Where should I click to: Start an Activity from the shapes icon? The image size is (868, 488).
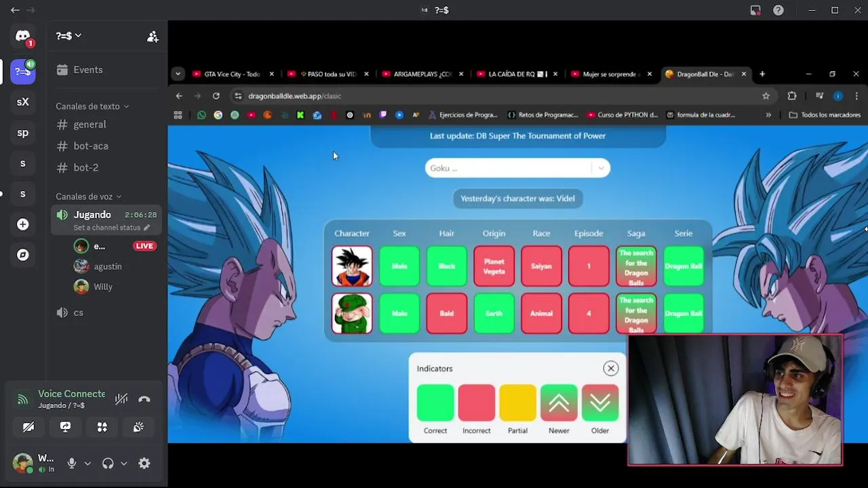point(102,427)
